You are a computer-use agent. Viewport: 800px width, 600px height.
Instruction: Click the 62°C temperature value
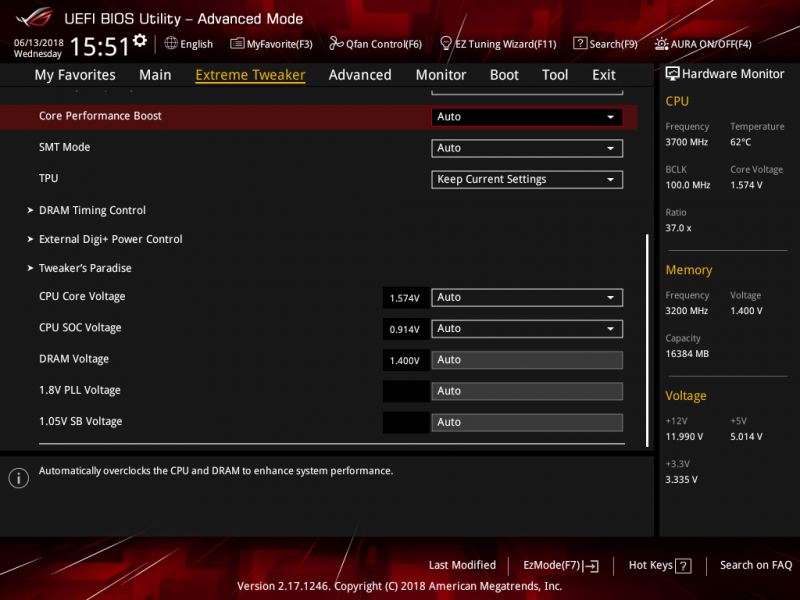740,142
